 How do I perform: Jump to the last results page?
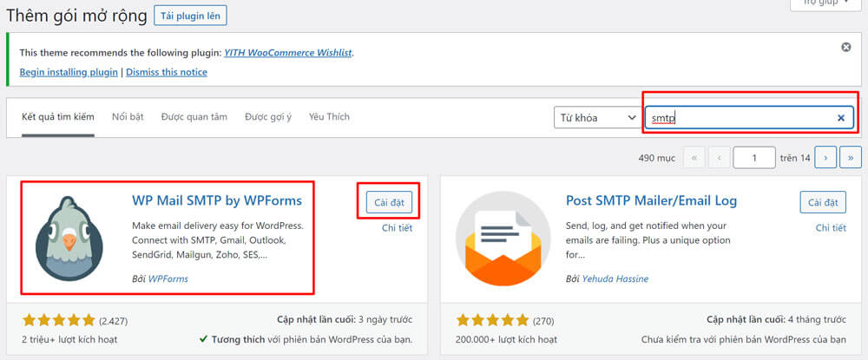click(851, 158)
